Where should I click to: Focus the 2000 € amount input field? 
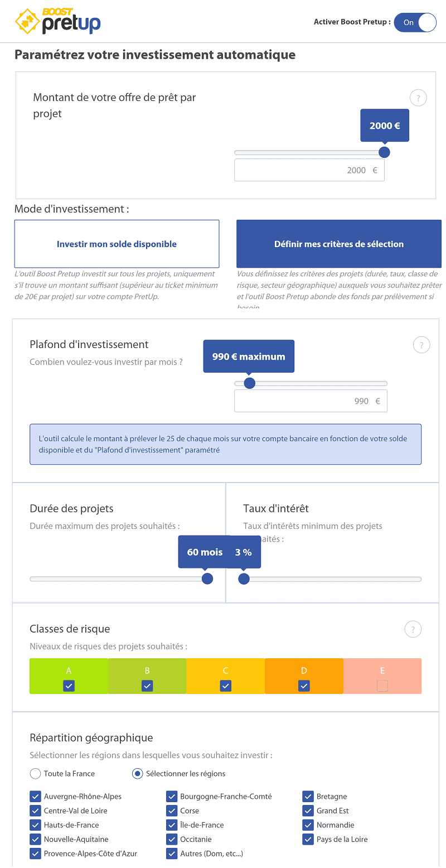tap(309, 170)
